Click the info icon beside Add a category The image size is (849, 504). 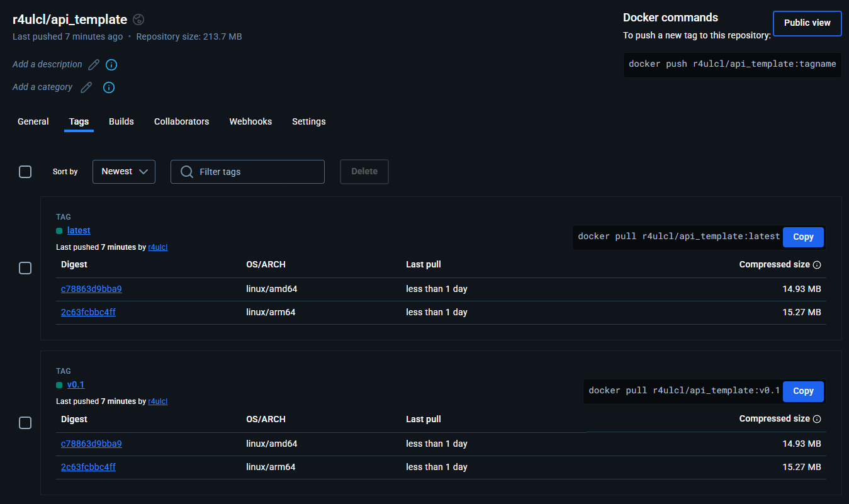pos(108,87)
